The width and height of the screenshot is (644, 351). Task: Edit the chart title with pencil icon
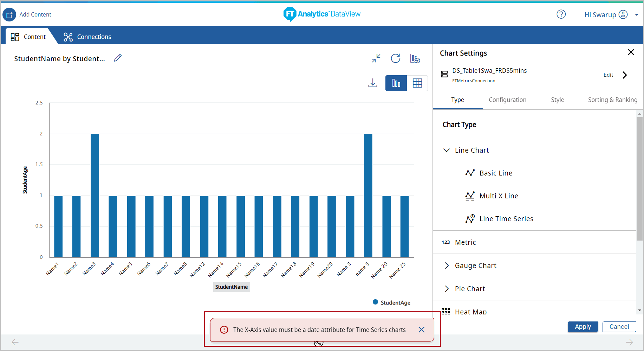click(x=118, y=58)
